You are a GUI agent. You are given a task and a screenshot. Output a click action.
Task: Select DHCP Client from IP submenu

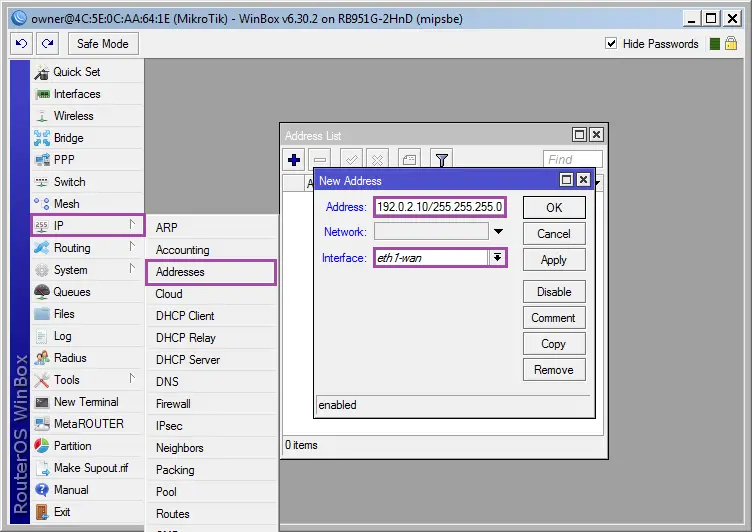click(x=212, y=316)
